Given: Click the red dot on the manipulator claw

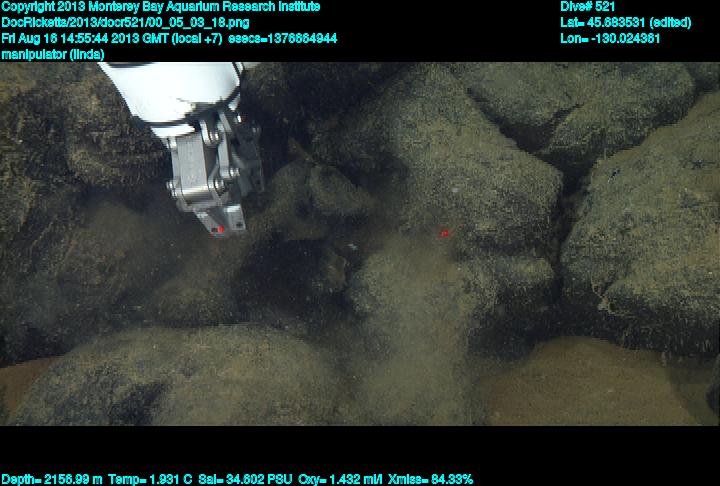Looking at the screenshot, I should pos(217,230).
